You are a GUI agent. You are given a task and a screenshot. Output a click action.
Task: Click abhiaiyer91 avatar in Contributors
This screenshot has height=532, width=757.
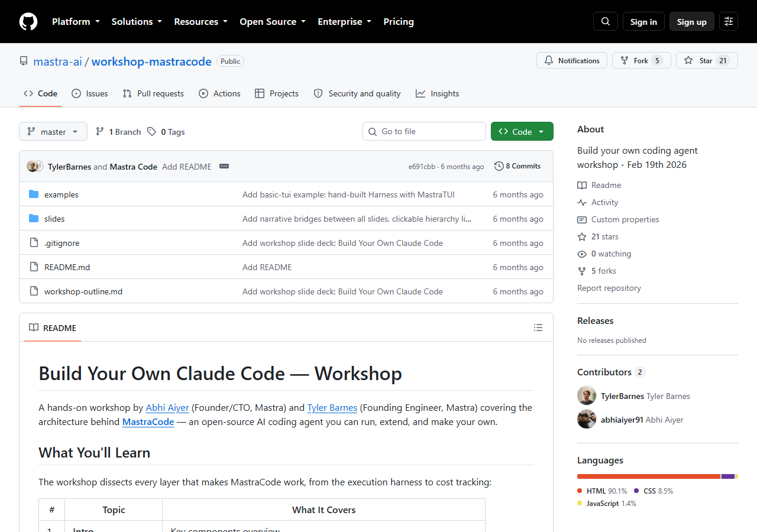point(587,419)
